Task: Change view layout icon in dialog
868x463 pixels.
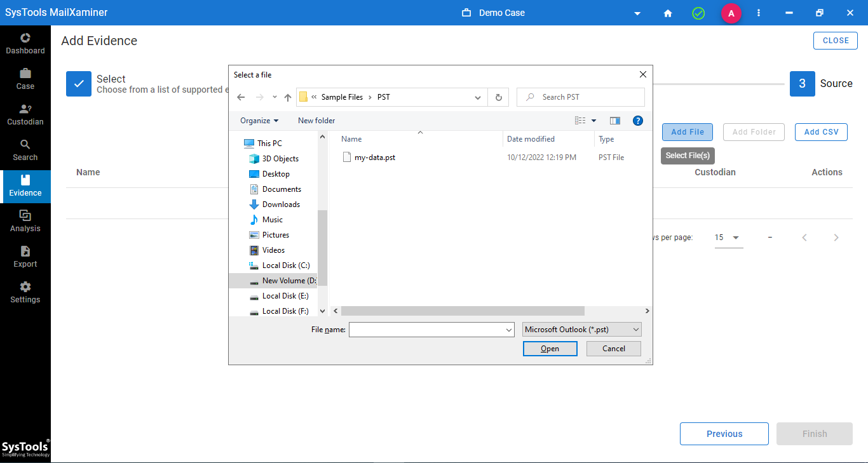Action: [580, 121]
